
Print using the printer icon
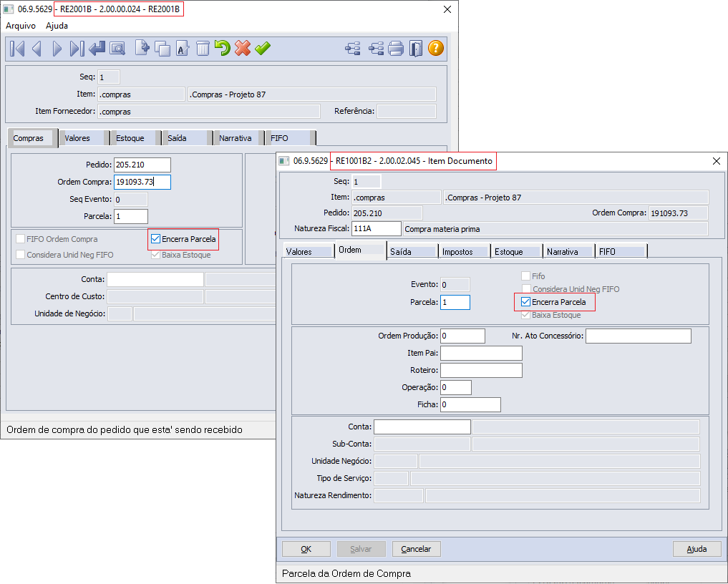pos(396,48)
